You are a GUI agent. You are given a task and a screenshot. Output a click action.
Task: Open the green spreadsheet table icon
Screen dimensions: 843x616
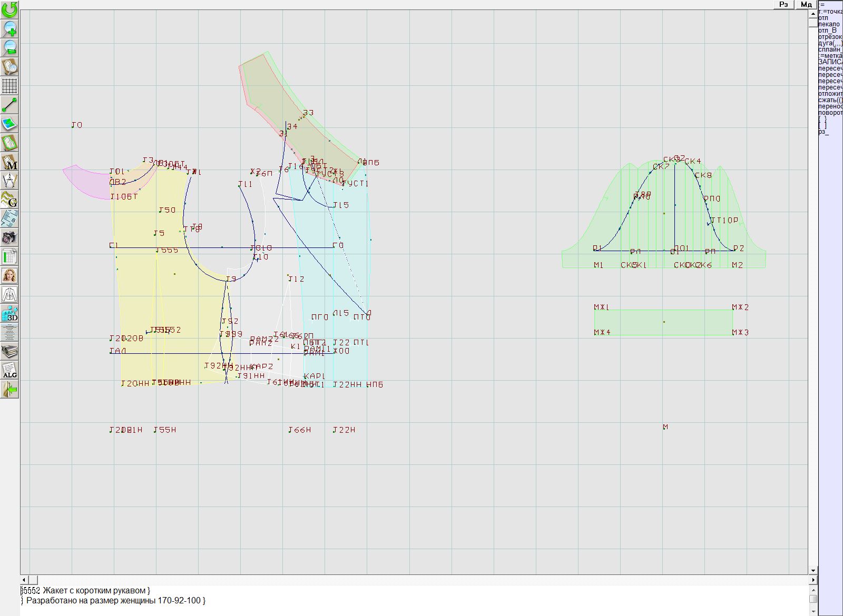[x=9, y=256]
